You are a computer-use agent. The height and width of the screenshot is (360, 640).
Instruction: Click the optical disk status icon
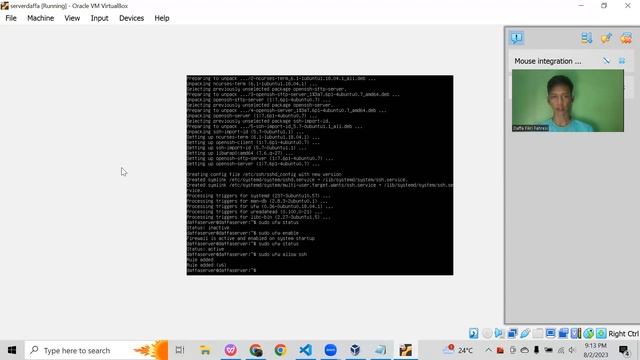487,333
